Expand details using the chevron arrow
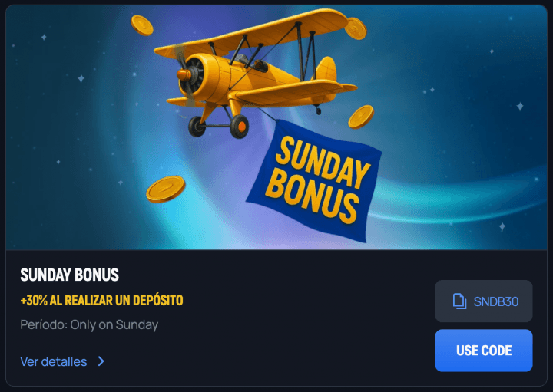The width and height of the screenshot is (553, 392). click(x=101, y=361)
